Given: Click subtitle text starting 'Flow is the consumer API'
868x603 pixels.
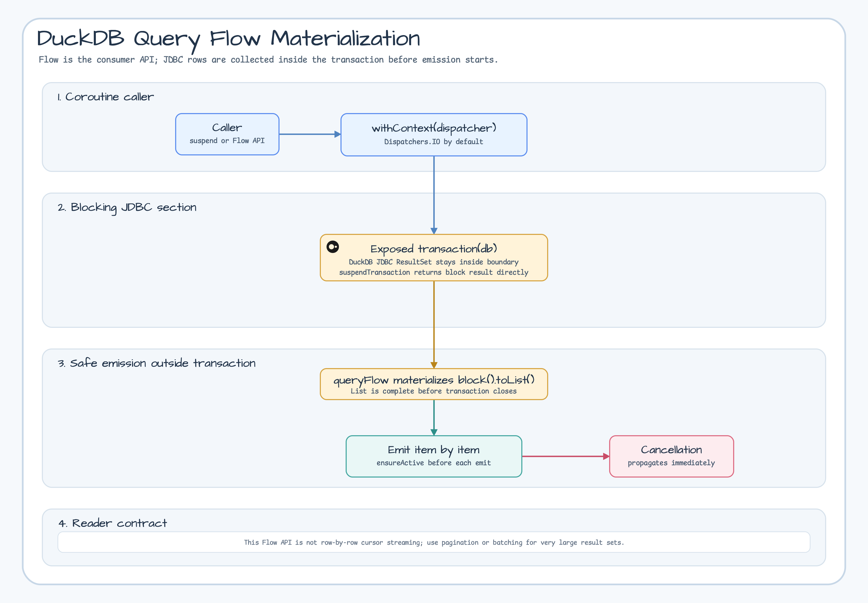Looking at the screenshot, I should click(268, 60).
